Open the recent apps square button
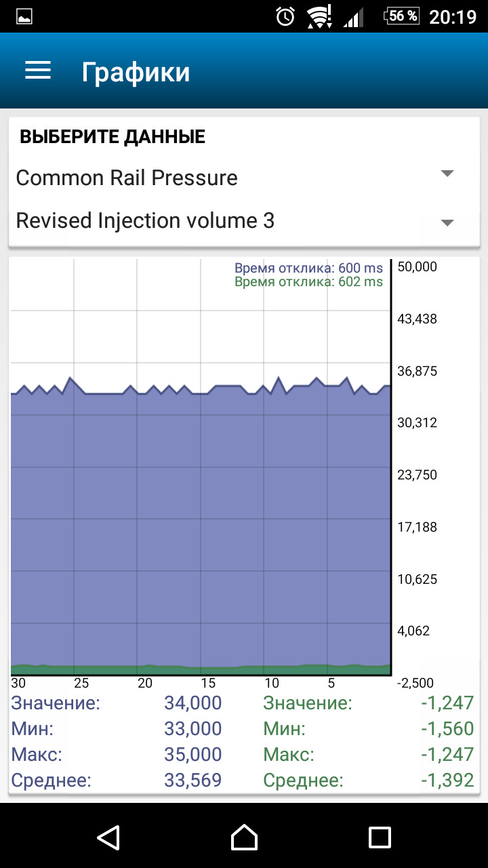488x868 pixels. (x=380, y=837)
